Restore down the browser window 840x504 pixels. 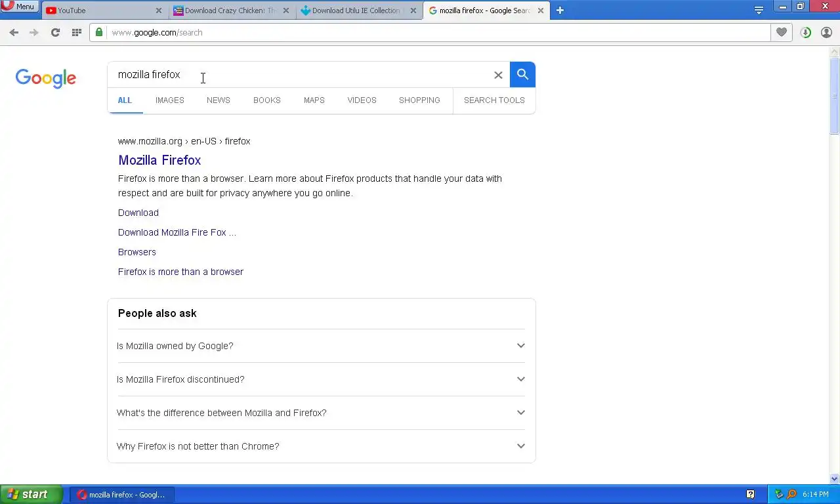(x=801, y=7)
